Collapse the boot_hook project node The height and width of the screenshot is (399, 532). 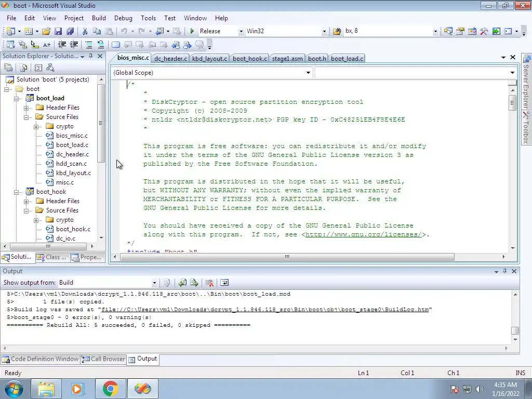pos(16,192)
